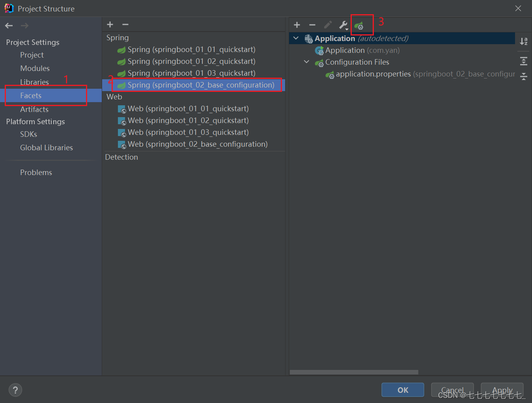Click Web facet icon for springboot_01_02_quickstart
Screen dimensions: 532x403
pyautogui.click(x=122, y=121)
